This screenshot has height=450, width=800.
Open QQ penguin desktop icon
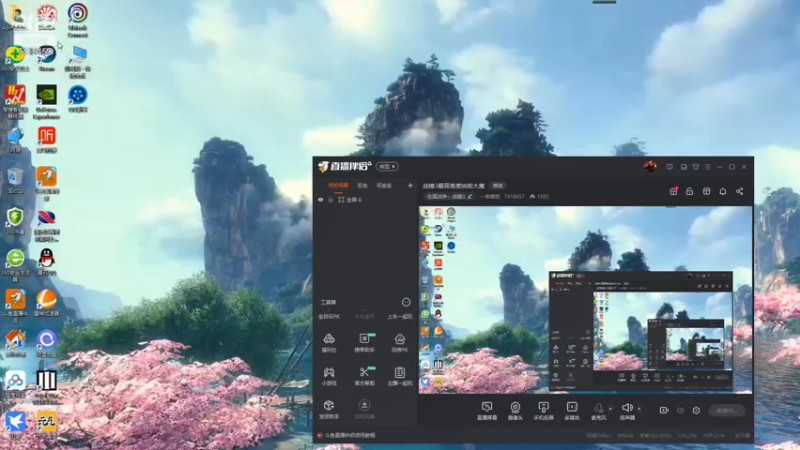(x=46, y=262)
